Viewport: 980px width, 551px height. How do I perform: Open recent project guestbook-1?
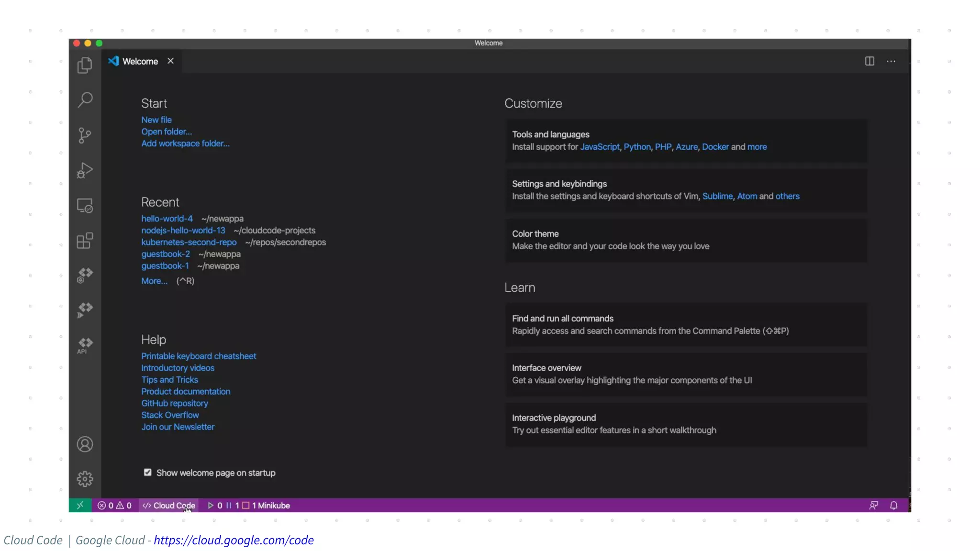[165, 266]
